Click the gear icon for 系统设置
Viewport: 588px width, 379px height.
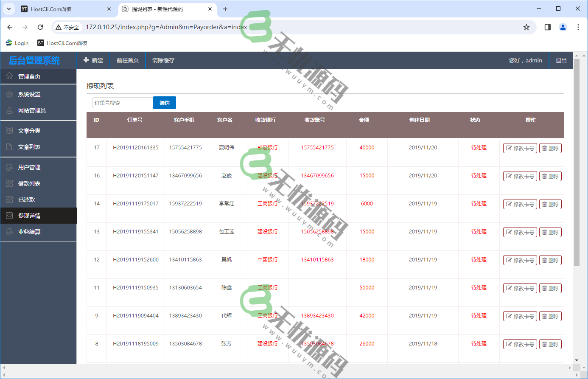click(x=9, y=94)
